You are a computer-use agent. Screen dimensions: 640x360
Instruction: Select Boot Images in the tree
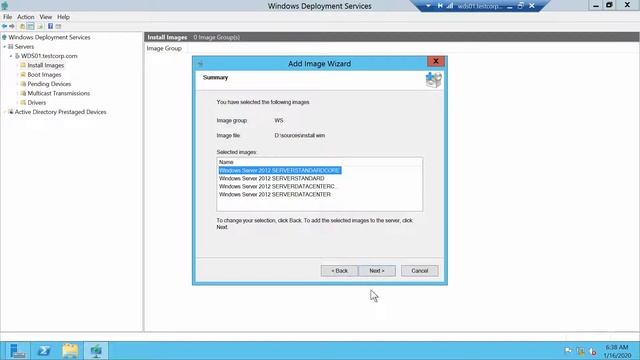point(44,75)
